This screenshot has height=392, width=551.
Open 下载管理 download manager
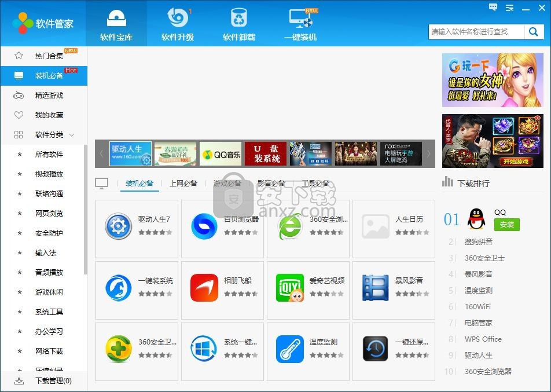[44, 381]
